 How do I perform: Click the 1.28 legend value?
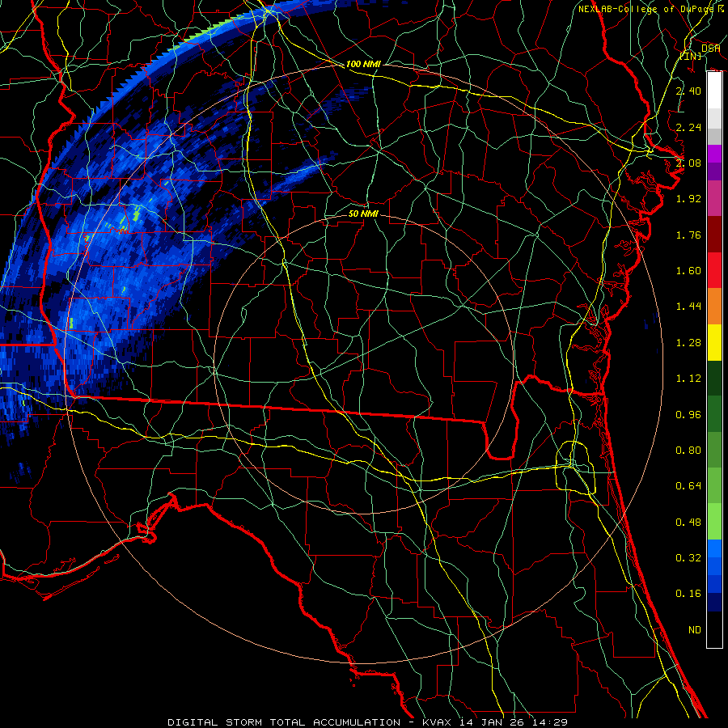(688, 343)
